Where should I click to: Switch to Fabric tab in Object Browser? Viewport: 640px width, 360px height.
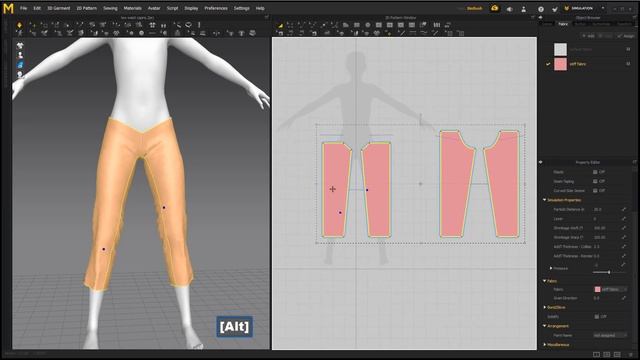pos(563,24)
